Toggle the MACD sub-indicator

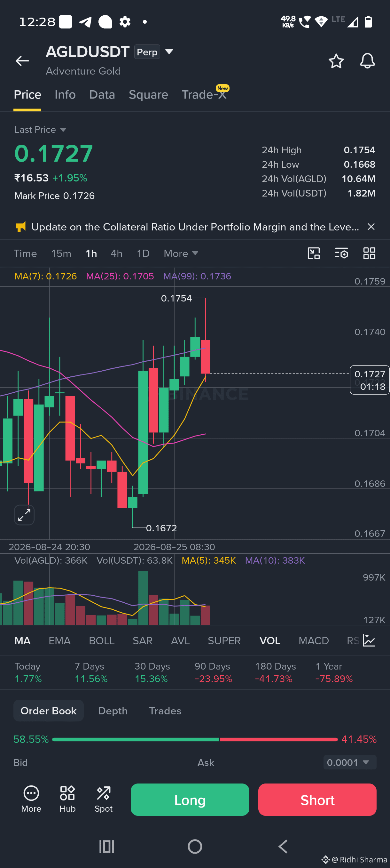click(x=314, y=640)
